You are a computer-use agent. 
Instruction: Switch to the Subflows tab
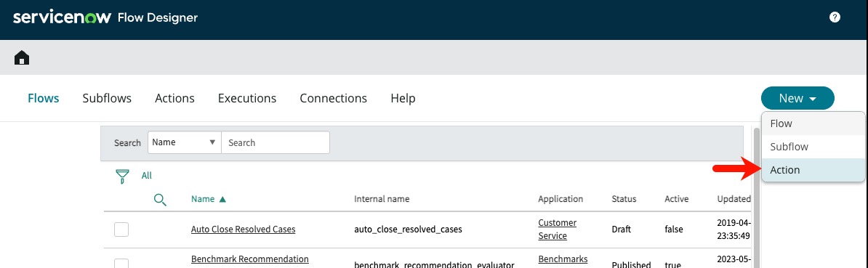[x=107, y=98]
